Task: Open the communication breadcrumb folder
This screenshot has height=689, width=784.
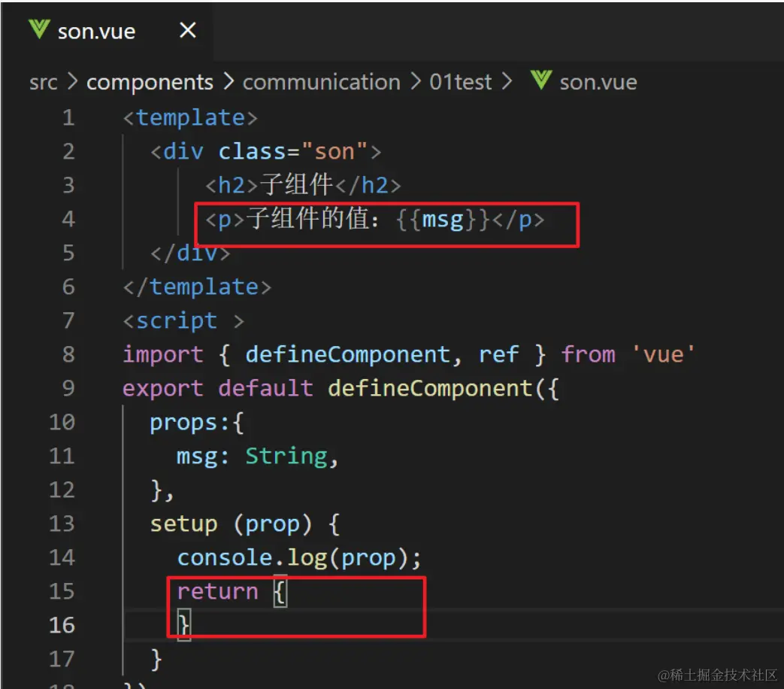Action: click(321, 82)
